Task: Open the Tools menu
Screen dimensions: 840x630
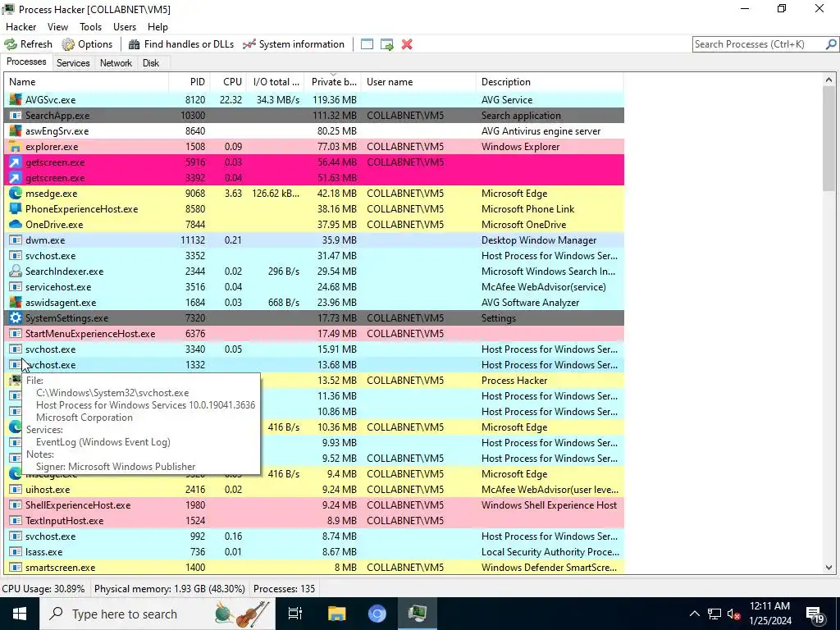Action: pos(90,27)
